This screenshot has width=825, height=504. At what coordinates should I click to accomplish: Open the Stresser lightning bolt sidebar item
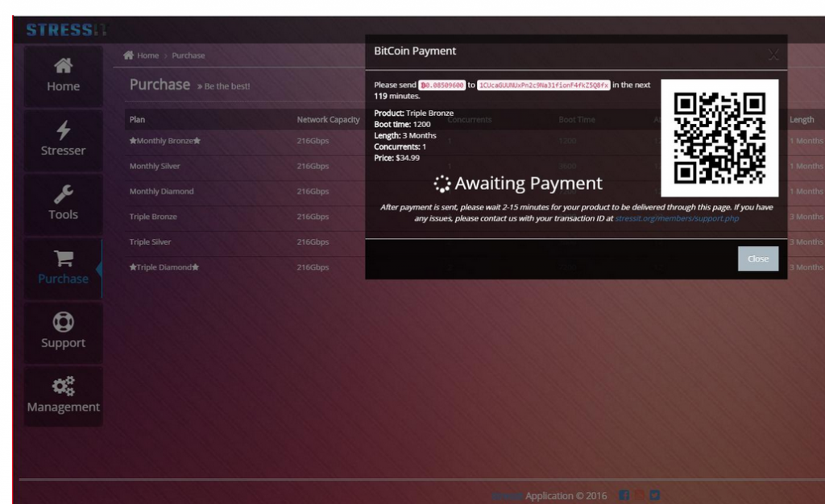pos(63,140)
